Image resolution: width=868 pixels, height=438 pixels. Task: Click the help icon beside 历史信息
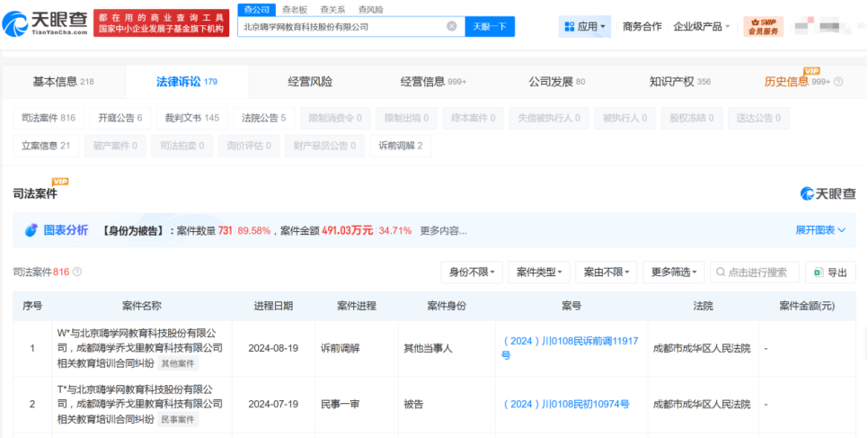point(838,82)
